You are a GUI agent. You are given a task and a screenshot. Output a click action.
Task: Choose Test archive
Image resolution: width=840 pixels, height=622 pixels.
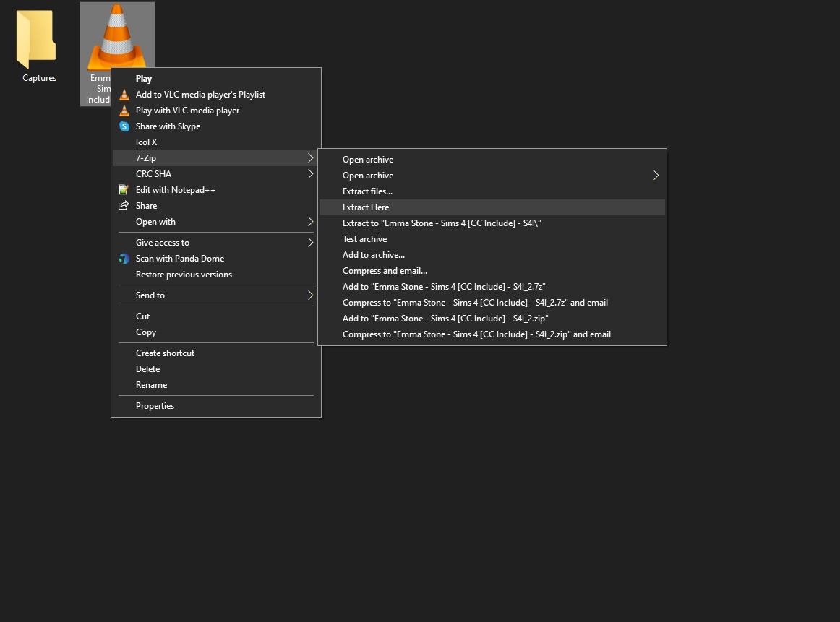[x=492, y=239]
